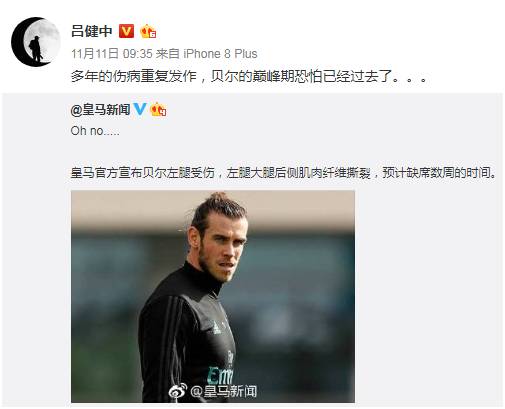Click the main post text about 贝尔的巅峰期
The width and height of the screenshot is (505, 409).
249,76
